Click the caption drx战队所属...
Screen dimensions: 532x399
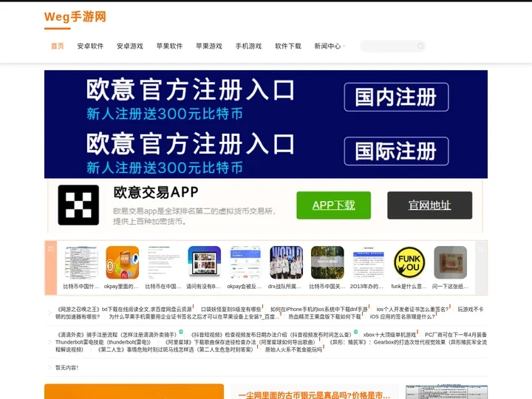(x=284, y=287)
